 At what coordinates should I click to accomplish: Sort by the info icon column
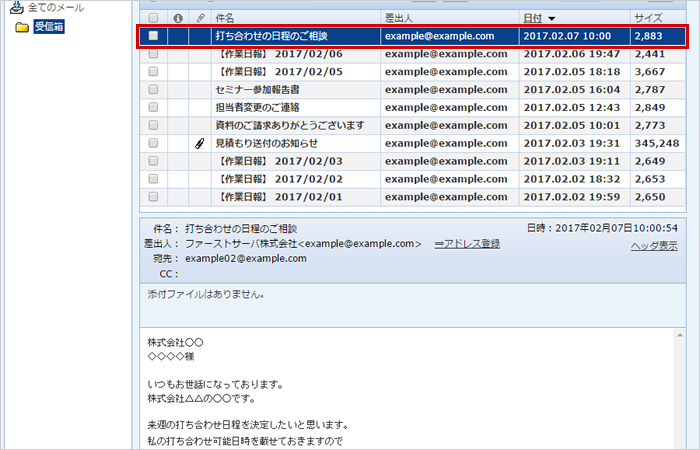point(178,18)
